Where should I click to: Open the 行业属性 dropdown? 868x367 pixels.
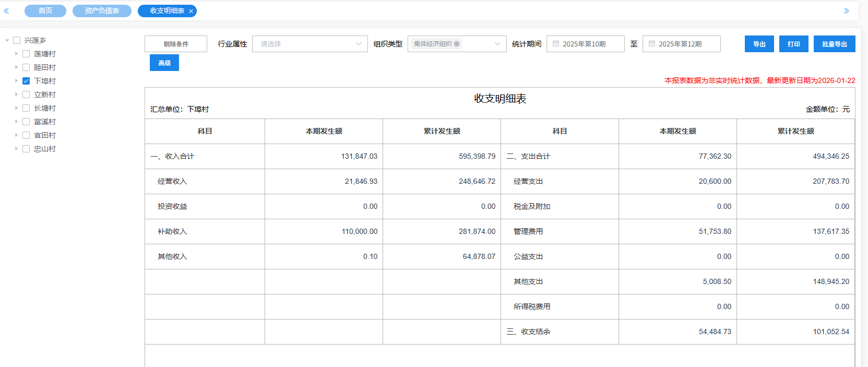[310, 44]
